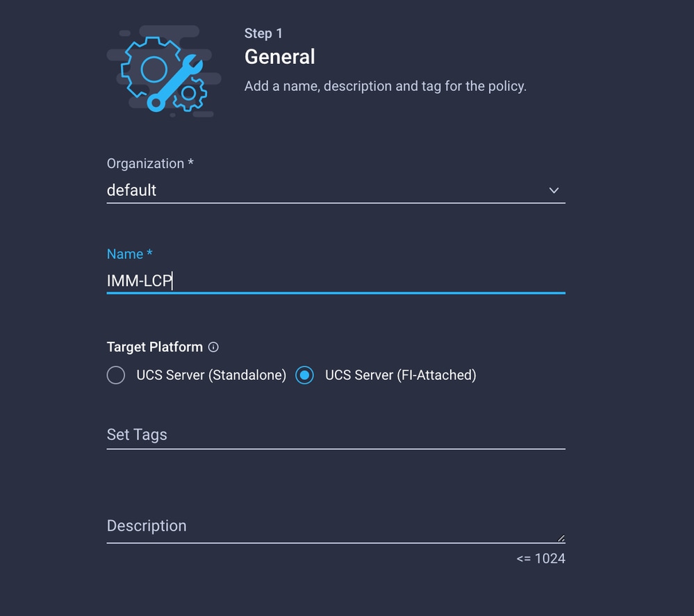Click the Target Platform heading text

pyautogui.click(x=154, y=347)
